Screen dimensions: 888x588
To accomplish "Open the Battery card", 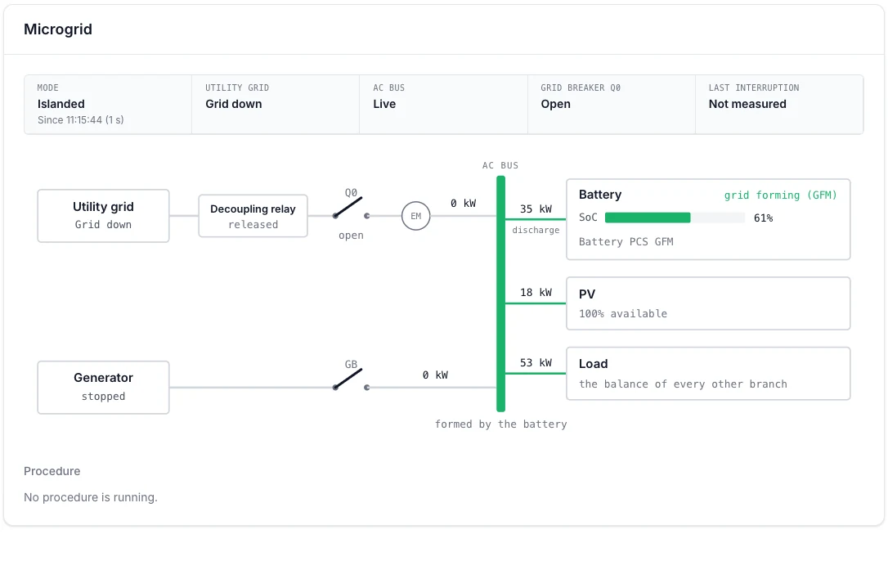I will [708, 219].
